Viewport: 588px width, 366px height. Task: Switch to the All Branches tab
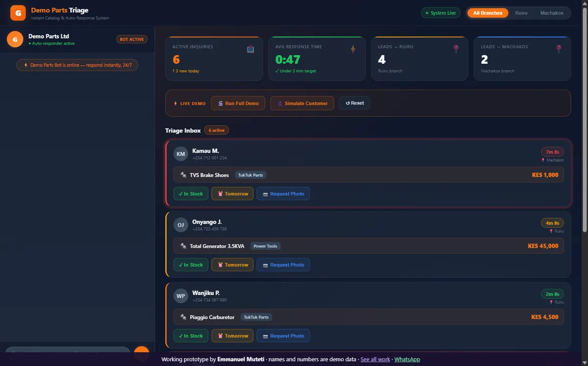click(488, 13)
